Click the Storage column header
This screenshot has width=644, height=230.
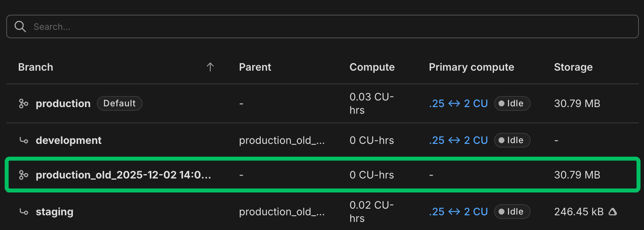point(573,67)
